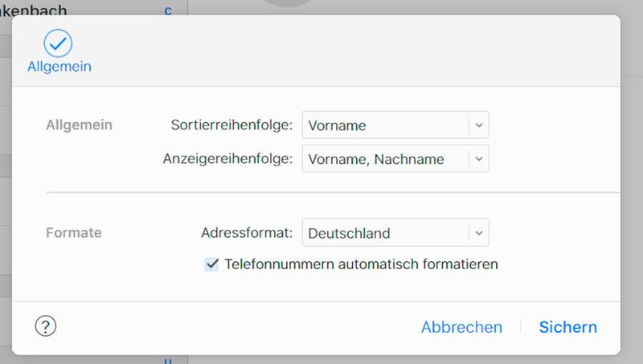Click the Allgemein tab label
This screenshot has height=364, width=643.
tap(59, 67)
